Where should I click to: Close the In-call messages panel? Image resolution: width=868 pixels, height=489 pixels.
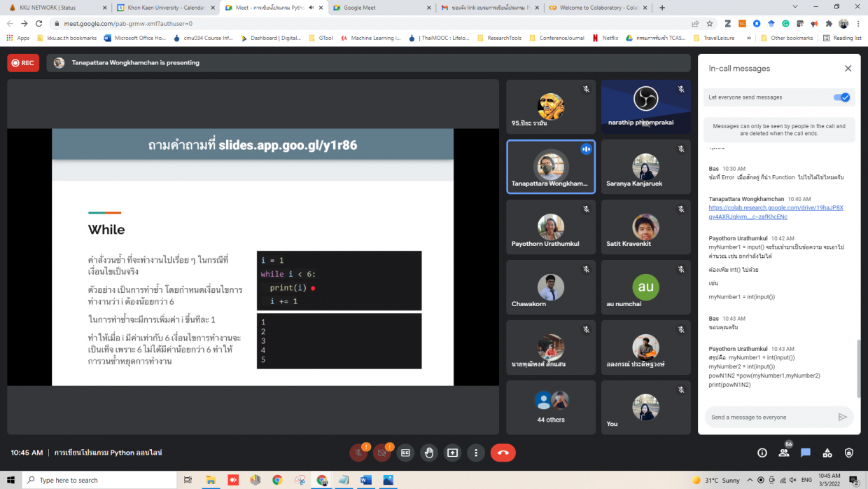point(848,69)
